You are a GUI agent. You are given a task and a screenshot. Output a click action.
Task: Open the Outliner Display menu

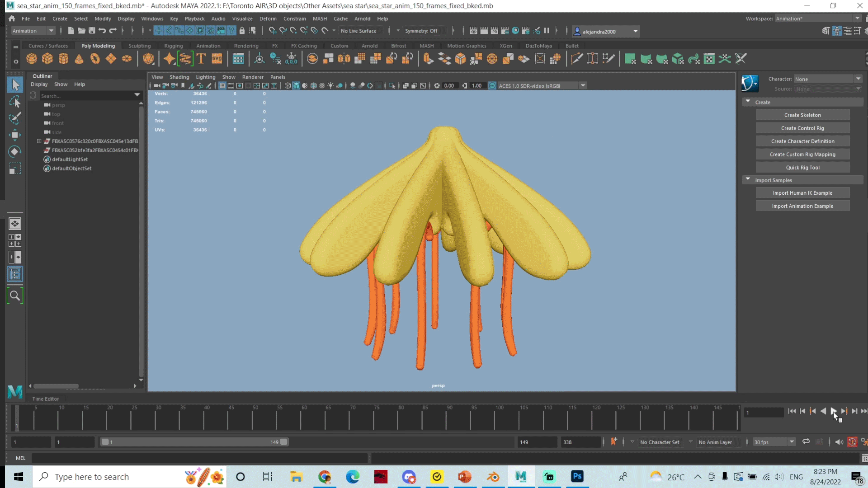coord(39,84)
